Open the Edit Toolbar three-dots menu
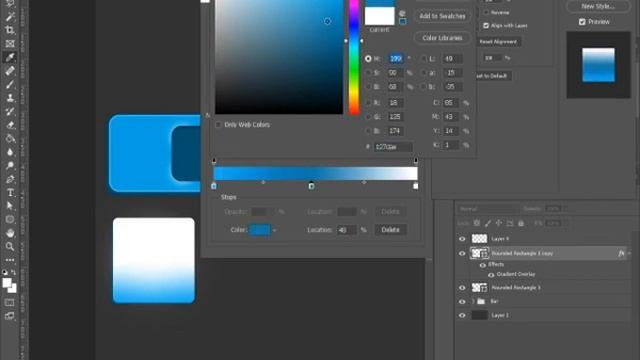 click(10, 260)
